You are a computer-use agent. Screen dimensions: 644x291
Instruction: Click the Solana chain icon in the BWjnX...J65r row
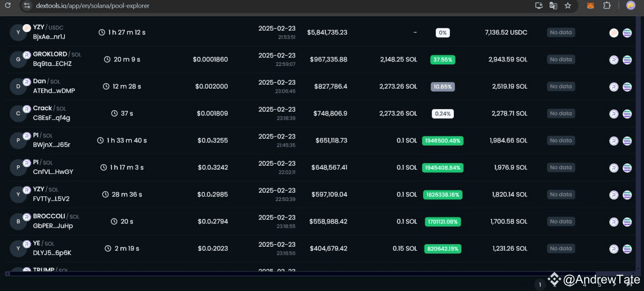pos(627,140)
